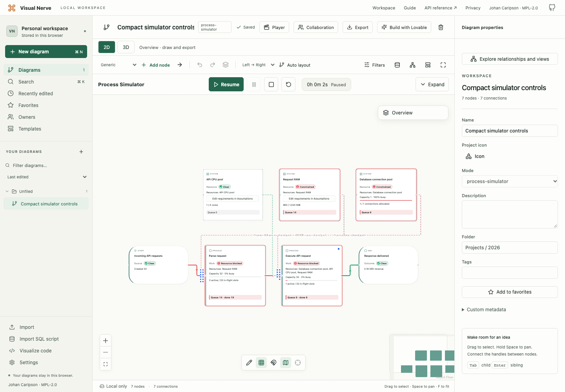Open Templates in the sidebar
565x392 pixels.
click(x=46, y=129)
